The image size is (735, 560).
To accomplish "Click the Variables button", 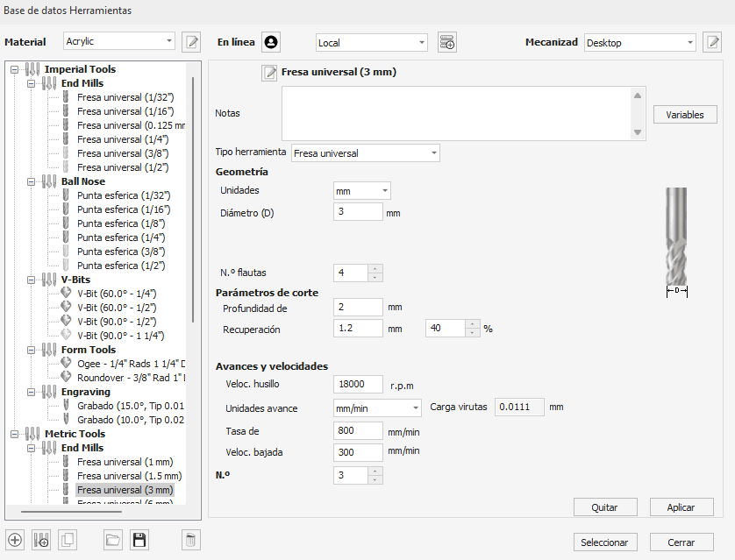I will [685, 115].
